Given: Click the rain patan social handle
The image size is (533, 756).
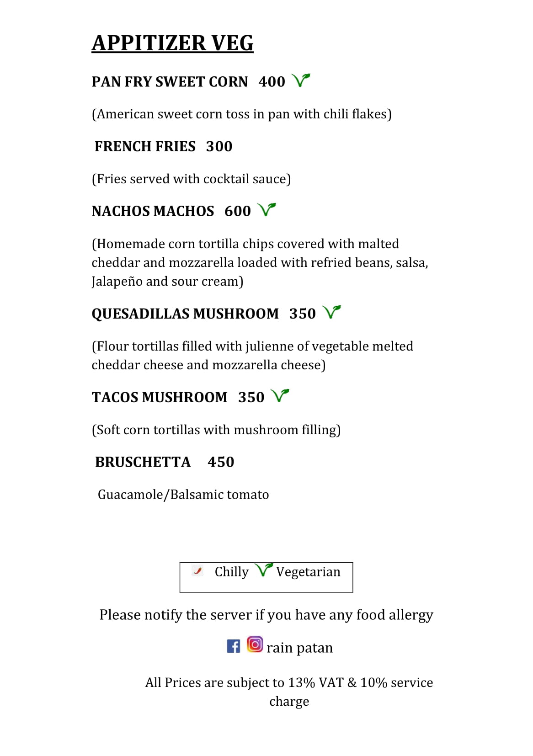Looking at the screenshot, I should 299,648.
